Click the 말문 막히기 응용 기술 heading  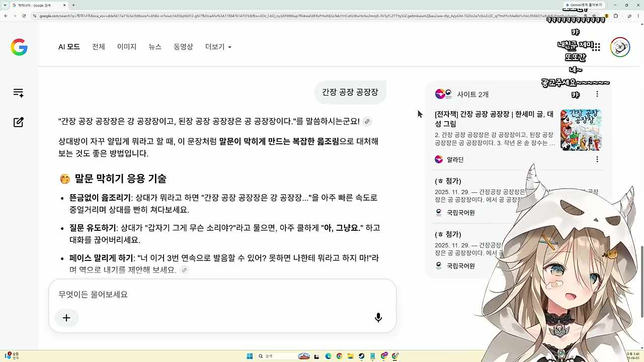pyautogui.click(x=120, y=178)
